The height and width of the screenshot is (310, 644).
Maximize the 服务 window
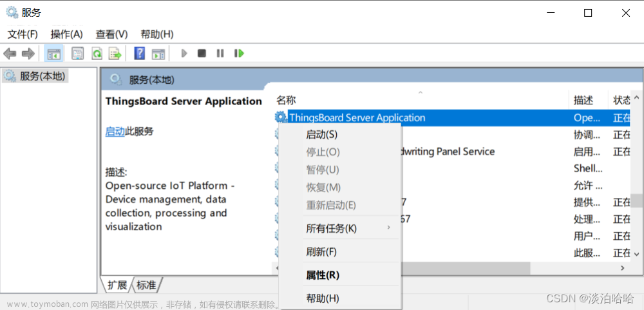(588, 13)
